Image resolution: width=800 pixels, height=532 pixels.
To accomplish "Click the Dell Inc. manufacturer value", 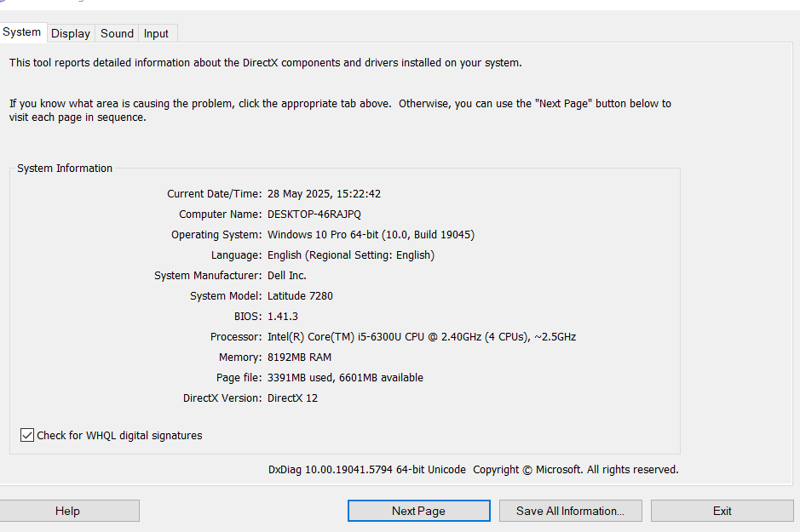I will [286, 276].
